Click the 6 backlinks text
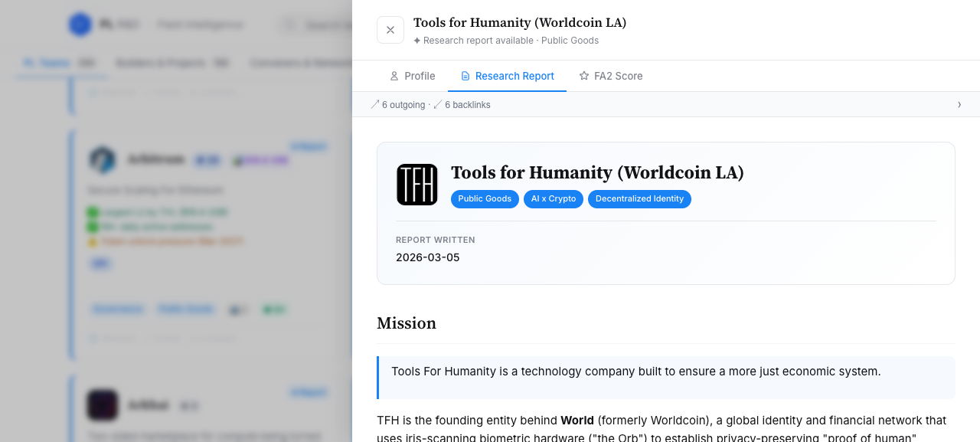Viewport: 980px width, 442px height. (x=468, y=105)
